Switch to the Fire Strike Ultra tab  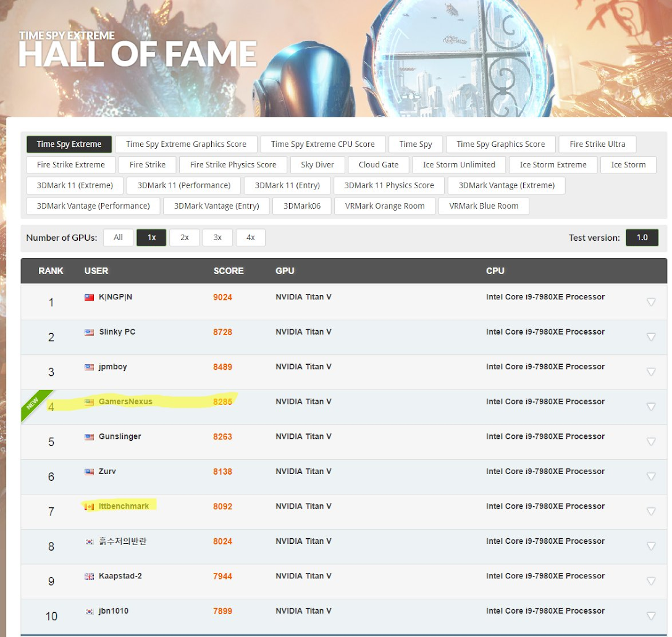pos(597,144)
